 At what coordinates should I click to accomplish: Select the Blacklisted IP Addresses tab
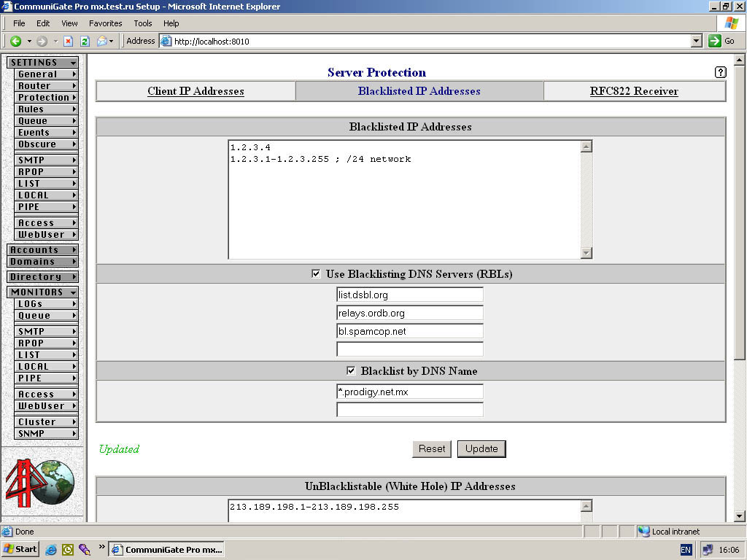pos(419,91)
